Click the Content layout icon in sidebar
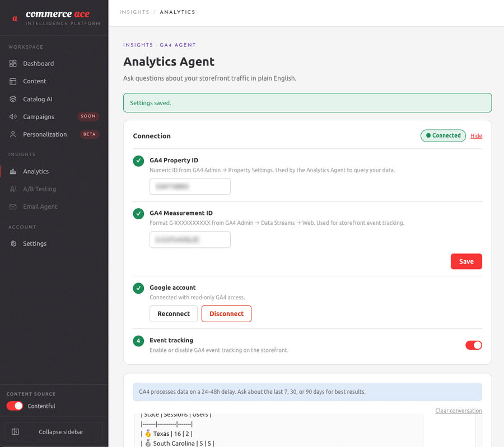Viewport: 504px width, 447px height. 13,81
